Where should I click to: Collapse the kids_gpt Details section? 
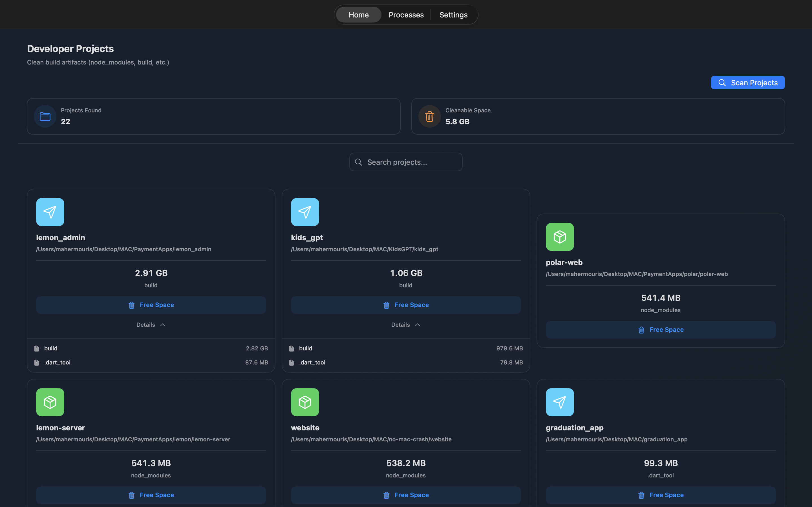[x=405, y=324]
